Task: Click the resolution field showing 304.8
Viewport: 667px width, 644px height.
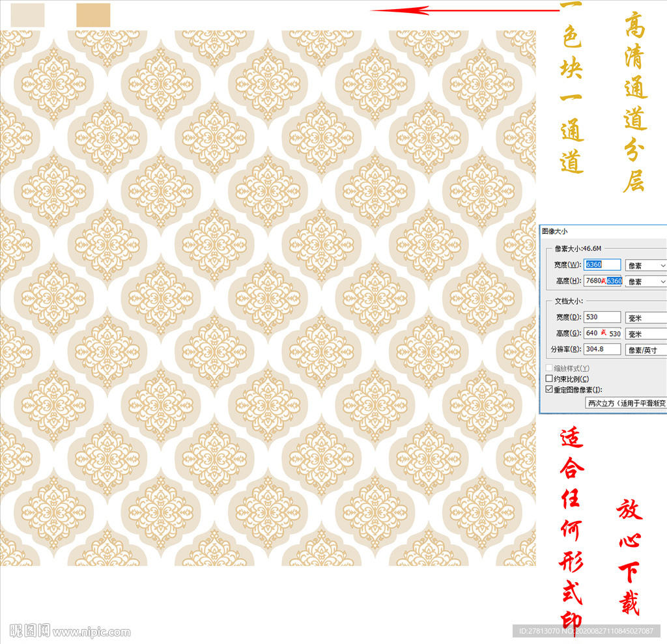Action: coord(602,349)
